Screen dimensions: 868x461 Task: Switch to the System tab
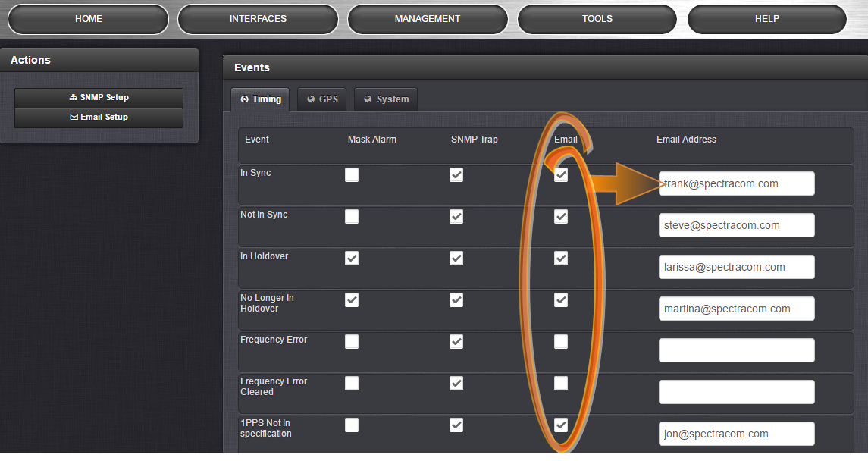click(x=386, y=99)
